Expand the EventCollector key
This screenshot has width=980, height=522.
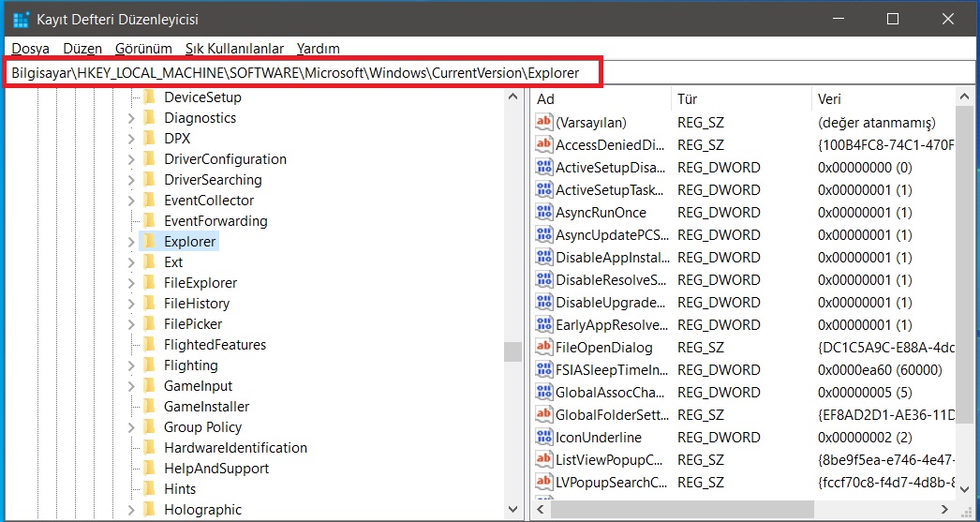(x=130, y=201)
